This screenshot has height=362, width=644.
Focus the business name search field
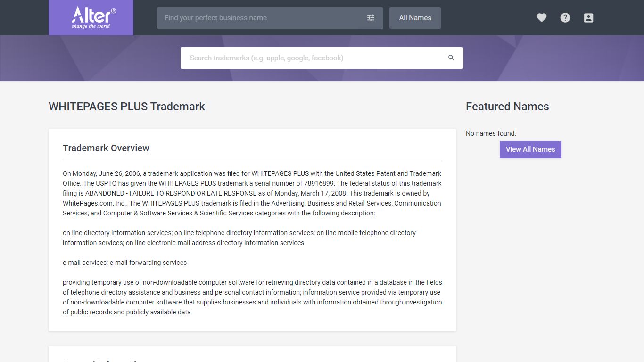[258, 18]
